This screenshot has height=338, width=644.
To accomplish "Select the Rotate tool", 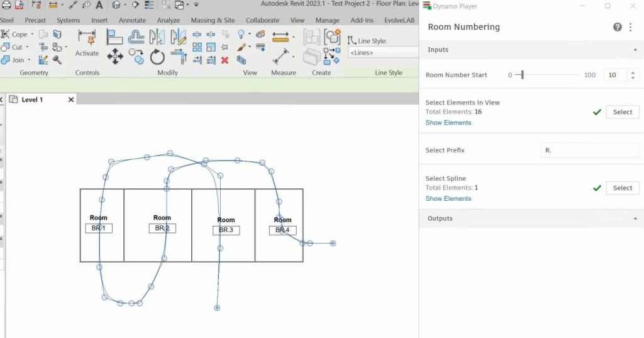I will pos(157,57).
